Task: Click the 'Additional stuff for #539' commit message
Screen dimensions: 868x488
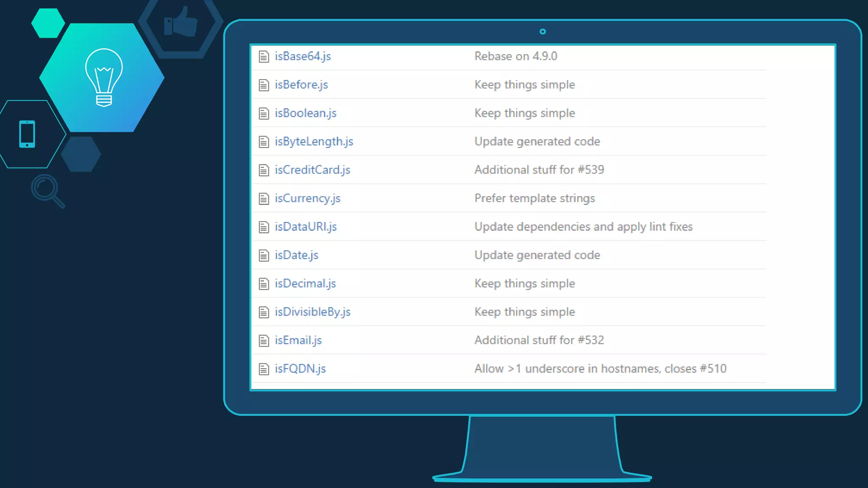Action: pyautogui.click(x=539, y=170)
